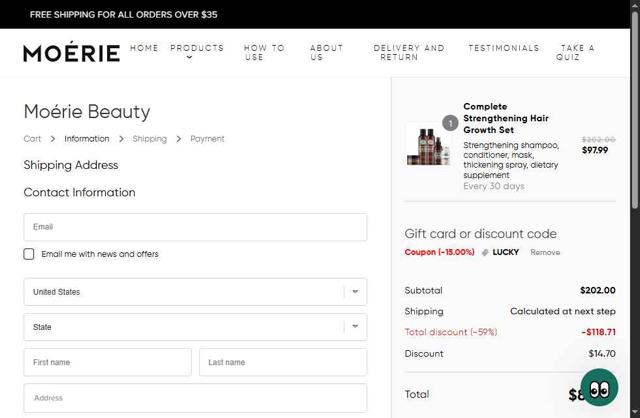The image size is (640, 418).
Task: Click the chevron after Information breadcrumb
Action: [x=121, y=139]
